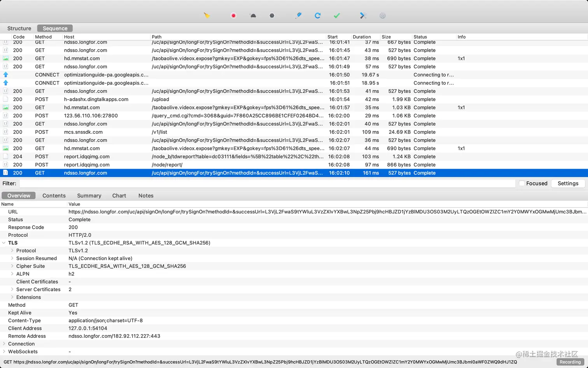
Task: Expand the Connection section
Action: [x=4, y=344]
